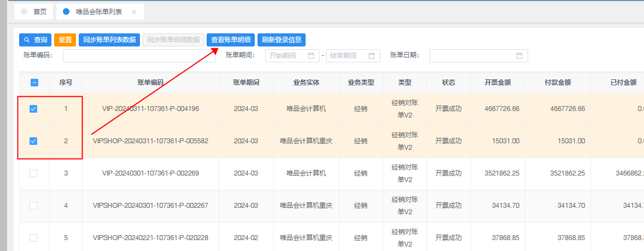644x251 pixels.
Task: Click 刷新登录信息 button
Action: (x=282, y=40)
